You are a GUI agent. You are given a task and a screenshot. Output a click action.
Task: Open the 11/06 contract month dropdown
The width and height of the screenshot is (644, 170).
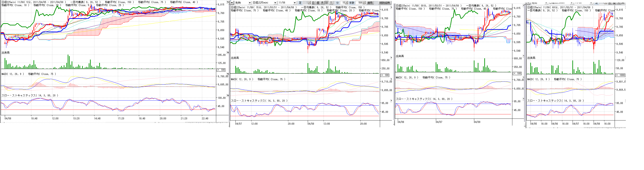(x=295, y=3)
